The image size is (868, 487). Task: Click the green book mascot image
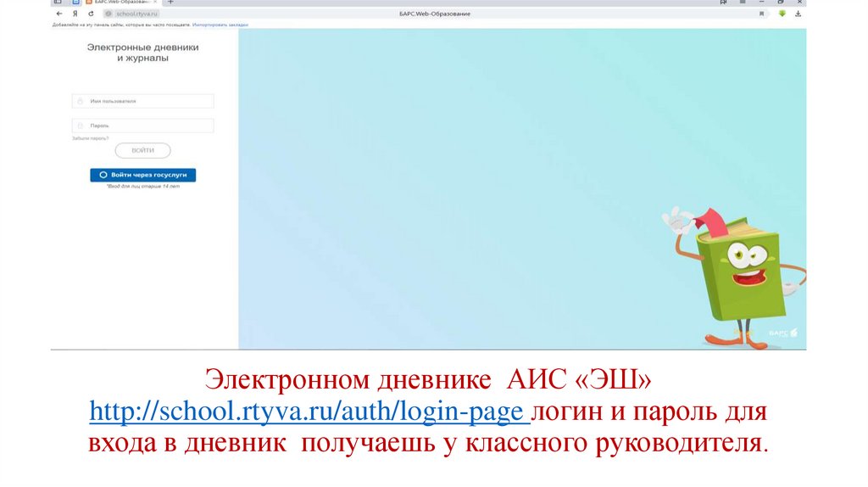pyautogui.click(x=734, y=277)
